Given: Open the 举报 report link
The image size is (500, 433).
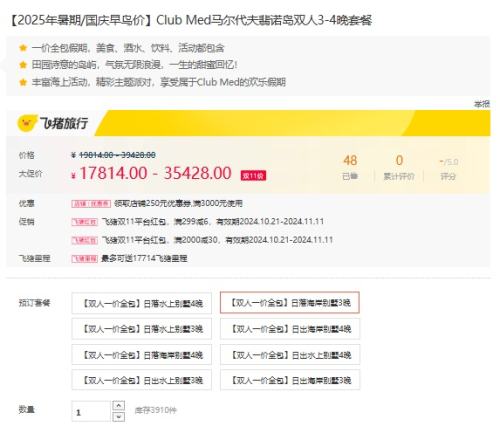Looking at the screenshot, I should click(482, 104).
